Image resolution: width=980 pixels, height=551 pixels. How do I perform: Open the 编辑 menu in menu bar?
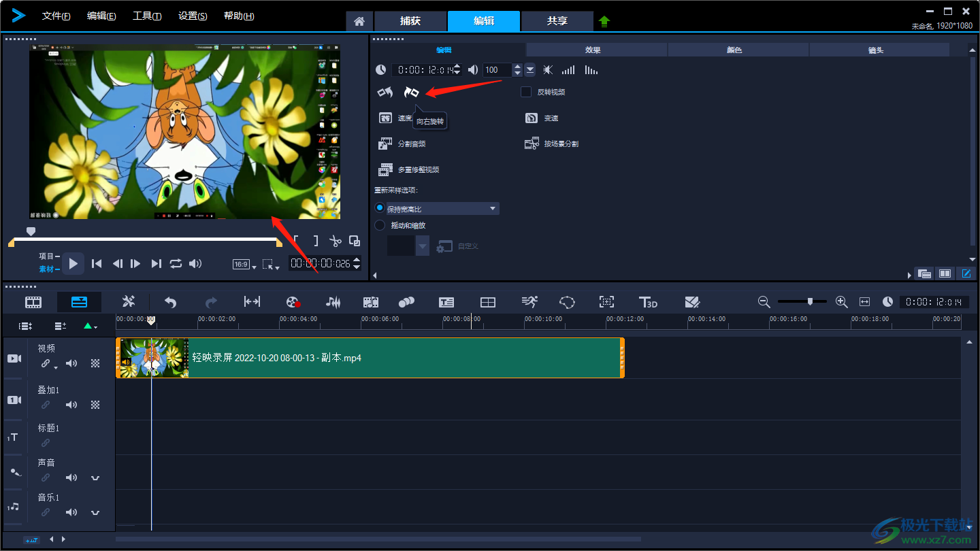pos(101,16)
